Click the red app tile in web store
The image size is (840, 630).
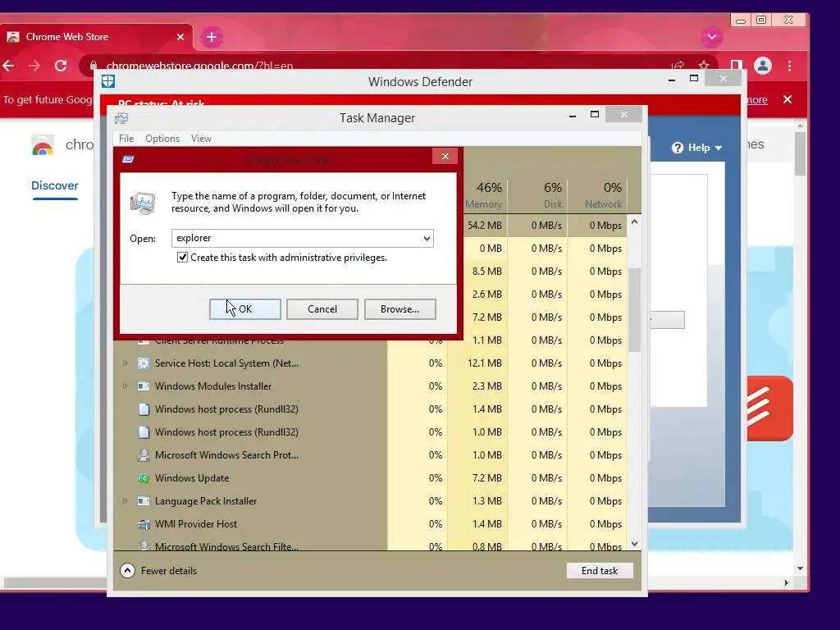coord(769,409)
